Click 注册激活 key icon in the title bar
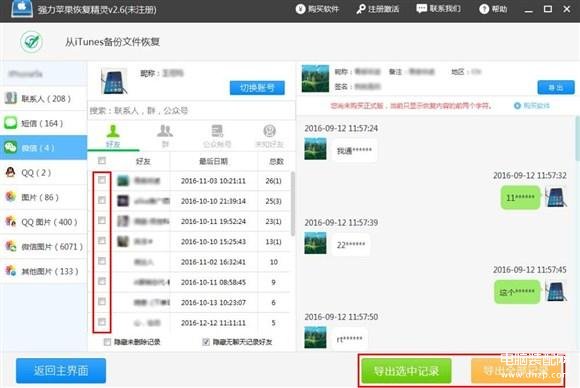580x388 pixels. 361,9
